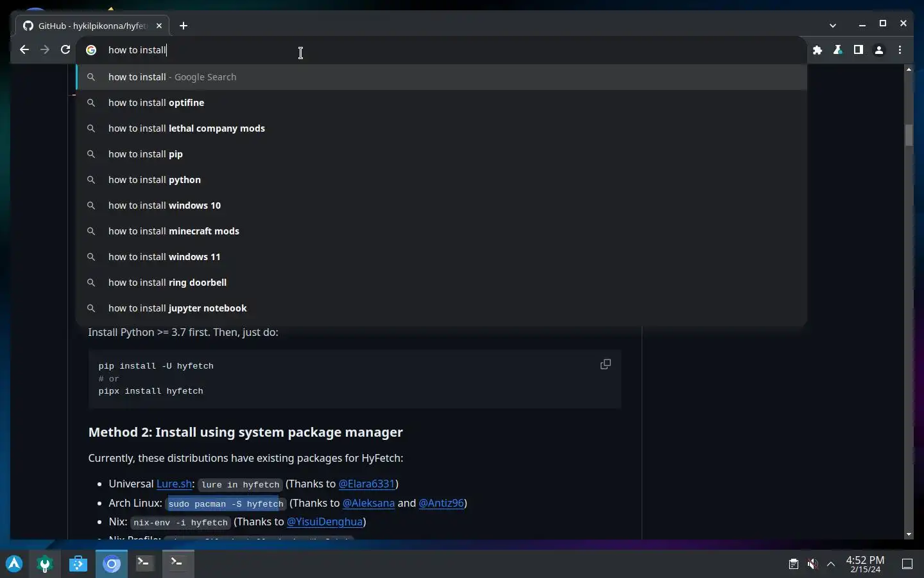Open @YisuiDenghua profile link
This screenshot has width=924, height=578.
(325, 521)
